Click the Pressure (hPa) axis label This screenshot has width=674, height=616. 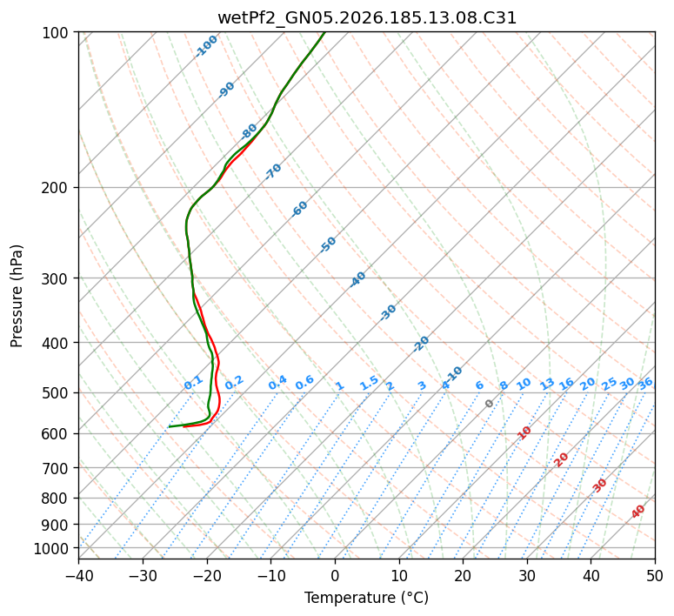tap(17, 296)
